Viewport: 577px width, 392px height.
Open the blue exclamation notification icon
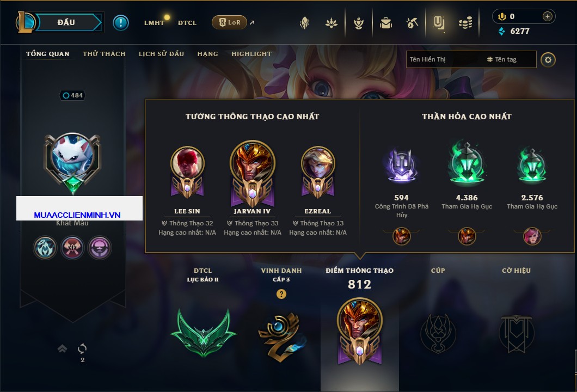121,23
